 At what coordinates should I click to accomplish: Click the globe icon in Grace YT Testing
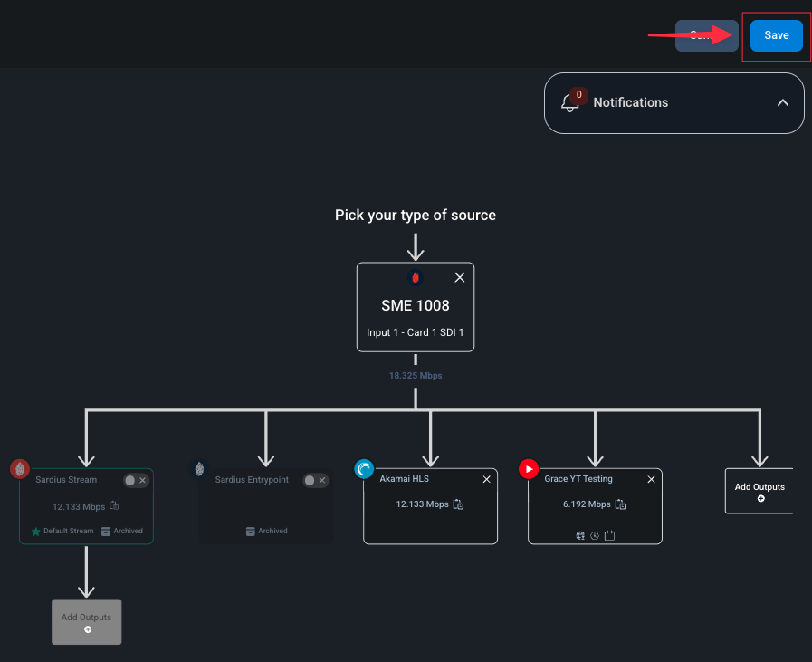pos(580,535)
